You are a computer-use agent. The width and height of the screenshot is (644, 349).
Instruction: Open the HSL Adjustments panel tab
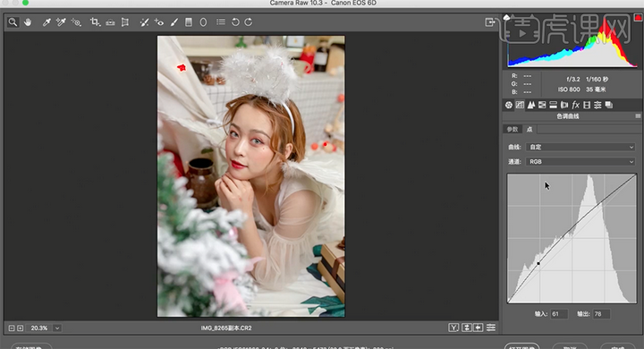[542, 105]
